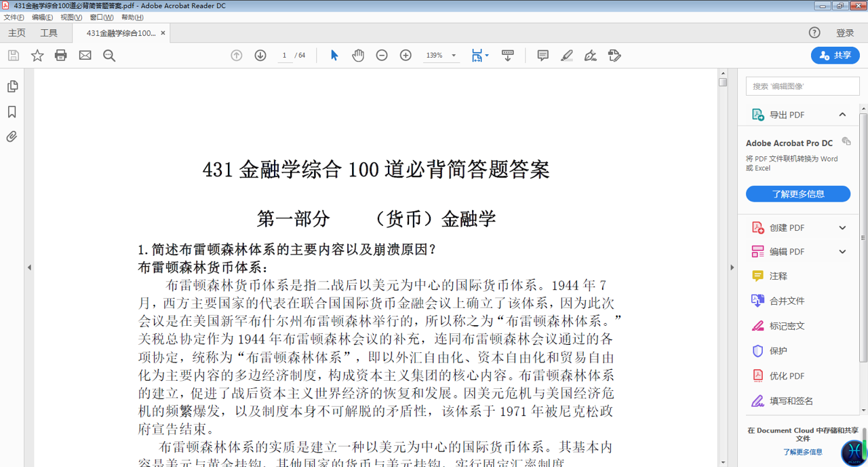
Task: Click the 共享 share button
Action: (x=835, y=56)
